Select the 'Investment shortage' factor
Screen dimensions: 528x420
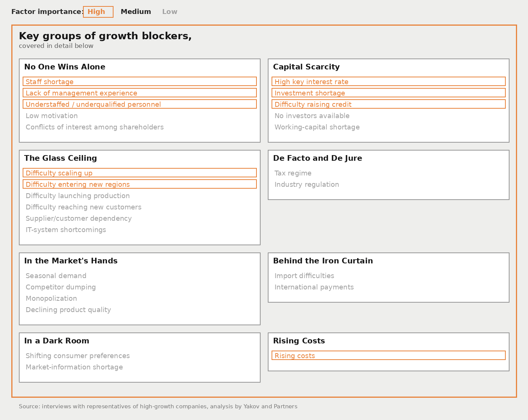click(388, 93)
